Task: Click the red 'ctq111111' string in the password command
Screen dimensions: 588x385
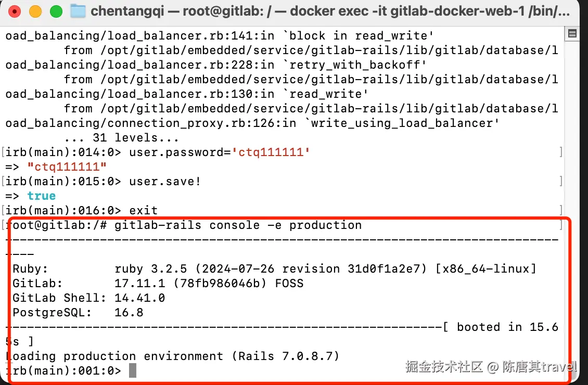Action: coord(271,152)
